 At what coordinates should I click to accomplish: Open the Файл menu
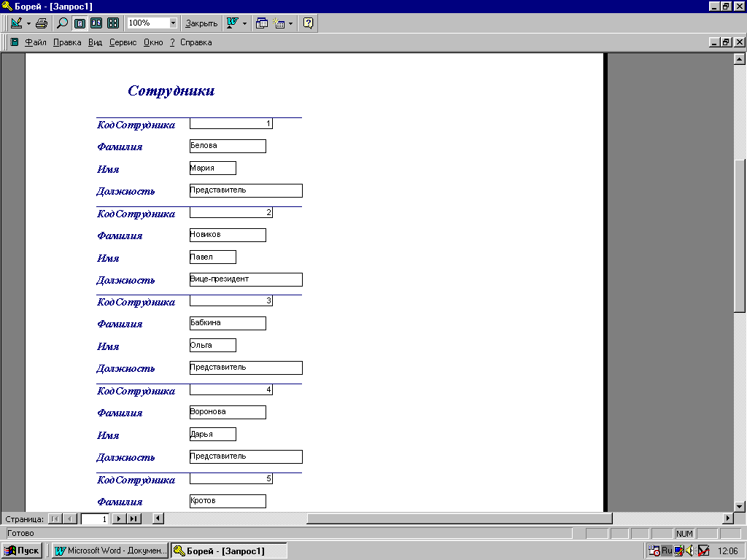pos(35,42)
